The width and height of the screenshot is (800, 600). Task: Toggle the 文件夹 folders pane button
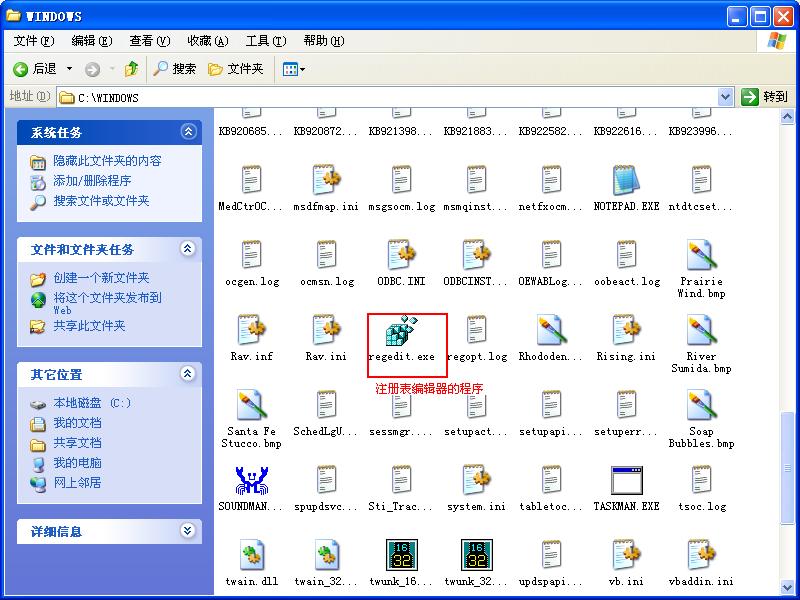tap(235, 69)
